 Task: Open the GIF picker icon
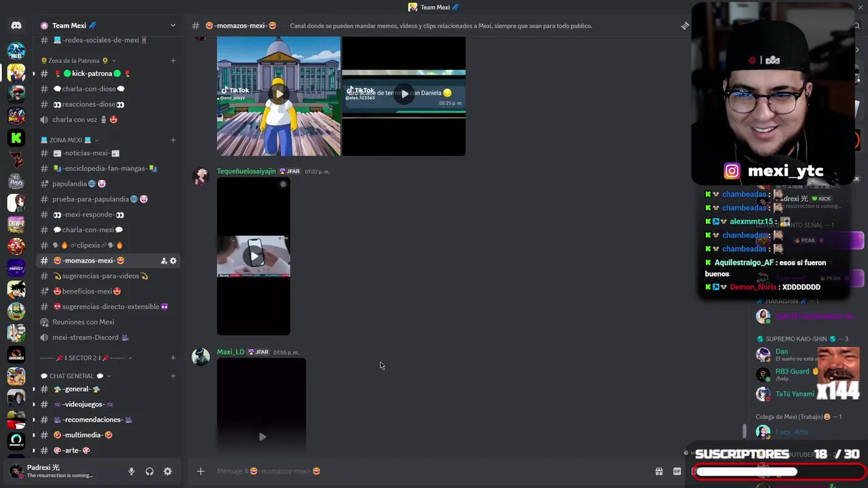click(x=677, y=471)
